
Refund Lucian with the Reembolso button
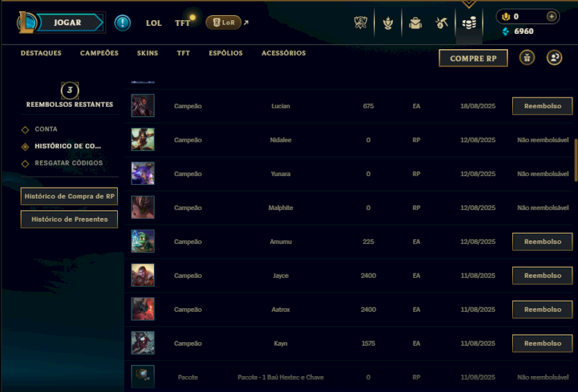543,106
